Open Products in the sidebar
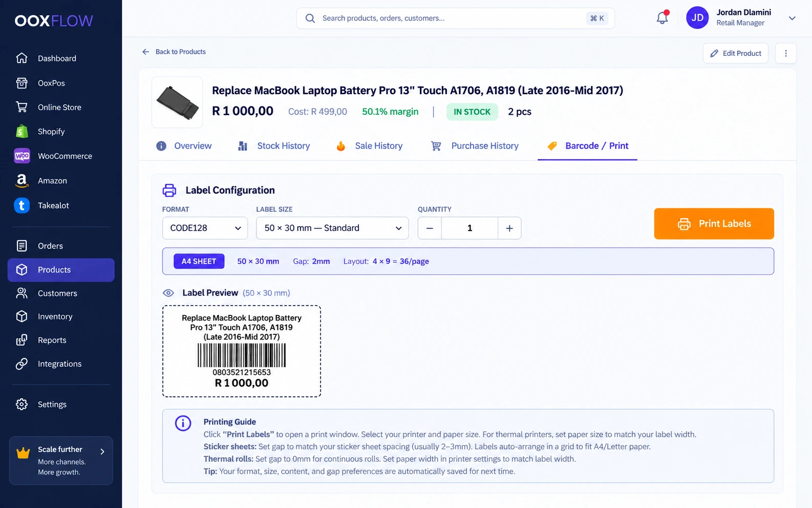 pos(61,270)
